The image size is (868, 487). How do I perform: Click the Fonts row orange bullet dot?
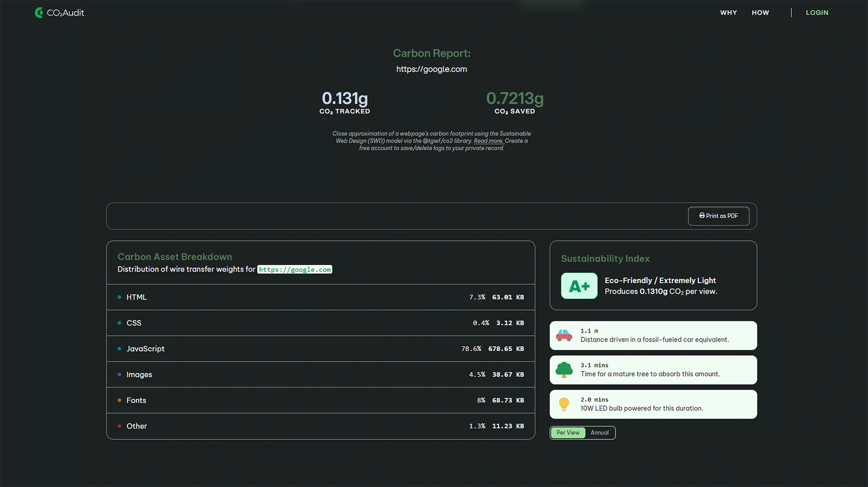[119, 400]
